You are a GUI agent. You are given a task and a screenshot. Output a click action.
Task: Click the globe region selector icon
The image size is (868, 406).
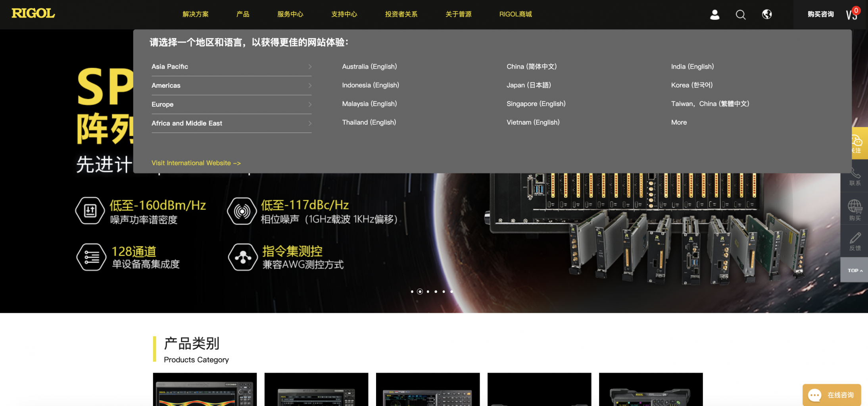(767, 14)
